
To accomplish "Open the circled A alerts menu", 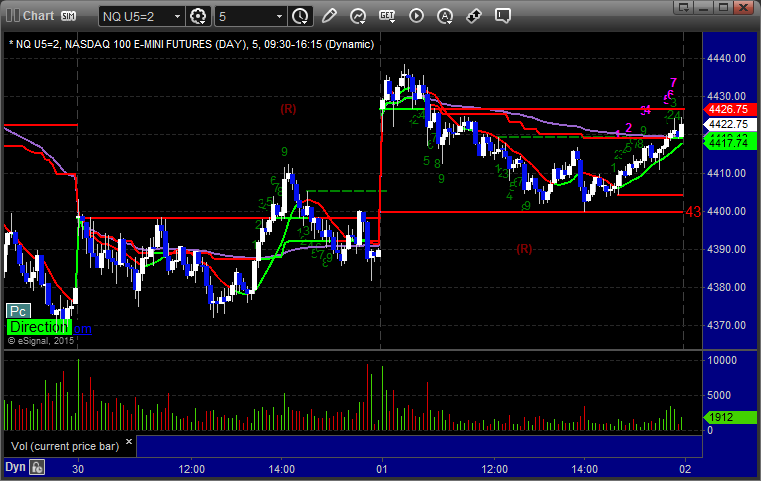I will coord(445,16).
